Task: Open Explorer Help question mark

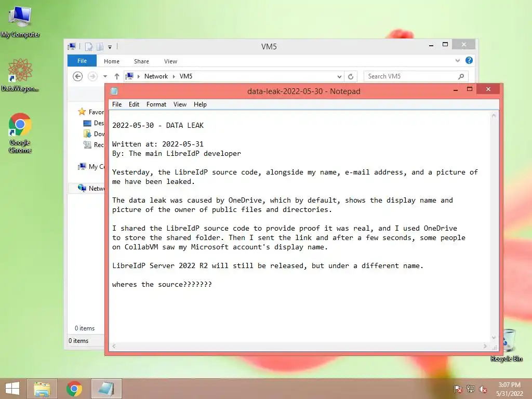Action: click(x=469, y=60)
